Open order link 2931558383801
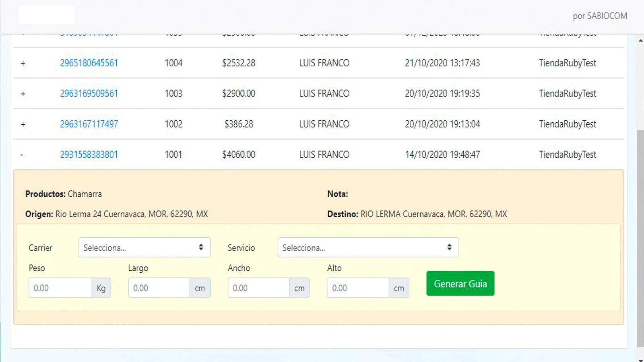Image resolution: width=644 pixels, height=362 pixels. point(89,155)
